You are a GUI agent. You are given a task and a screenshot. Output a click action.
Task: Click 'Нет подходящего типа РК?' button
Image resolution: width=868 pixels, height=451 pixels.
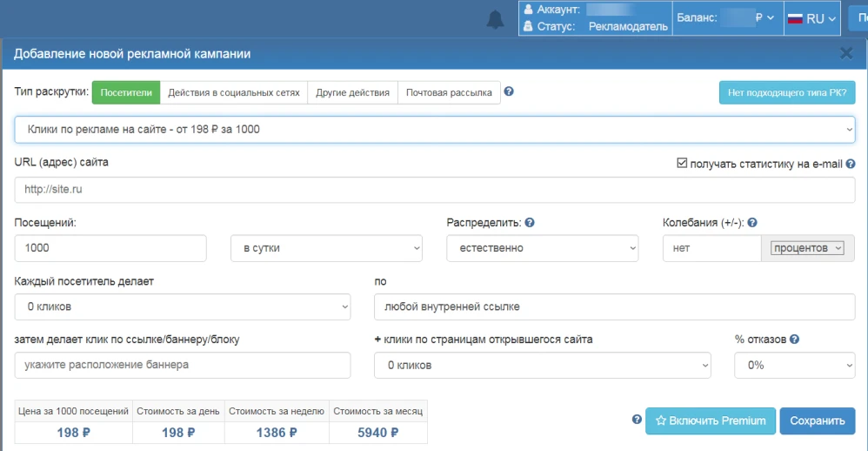pyautogui.click(x=787, y=92)
